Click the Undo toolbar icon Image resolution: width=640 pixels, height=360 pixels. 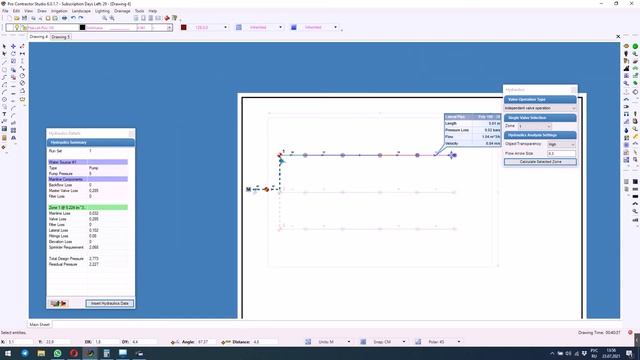click(73, 18)
